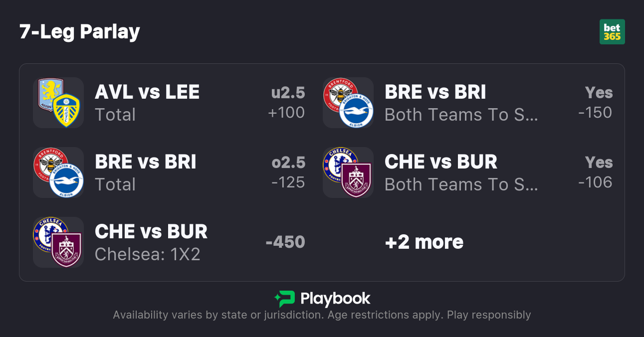This screenshot has width=644, height=337.
Task: Select the o2.5 -125 odds
Action: click(288, 172)
